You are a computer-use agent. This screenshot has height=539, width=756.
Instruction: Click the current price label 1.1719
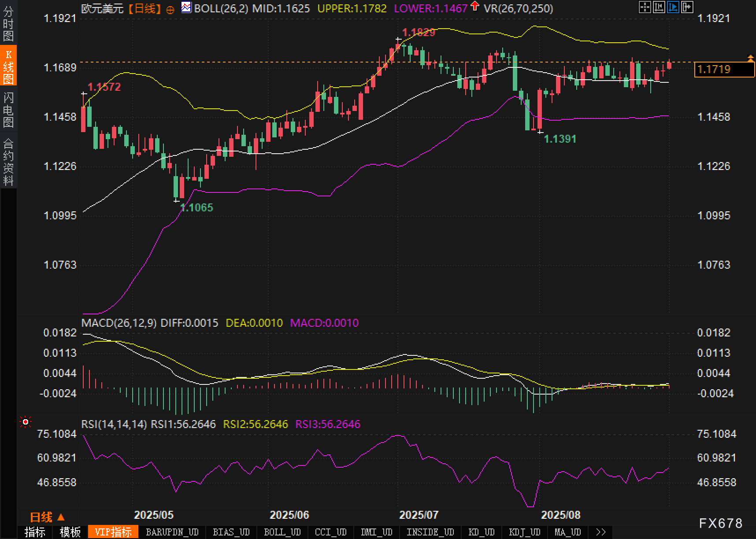pyautogui.click(x=724, y=69)
